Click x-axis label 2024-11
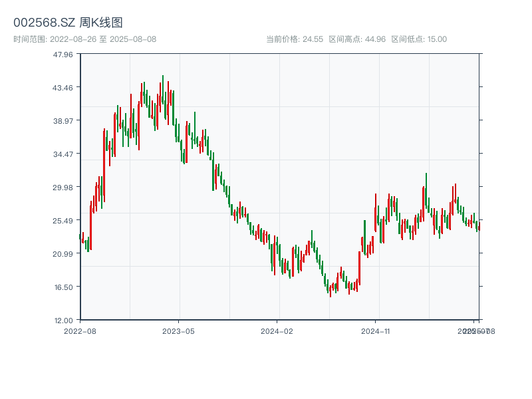This screenshot has width=532, height=399. (x=375, y=331)
